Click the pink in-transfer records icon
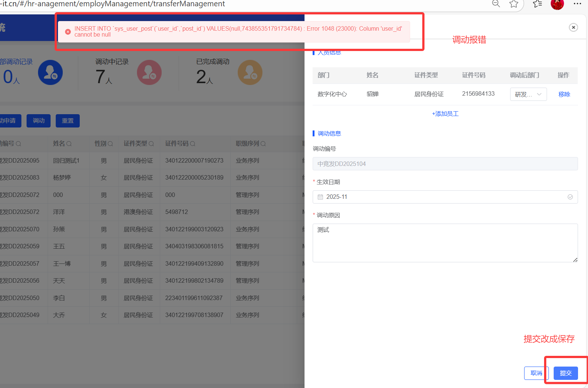This screenshot has height=388, width=588. (149, 72)
